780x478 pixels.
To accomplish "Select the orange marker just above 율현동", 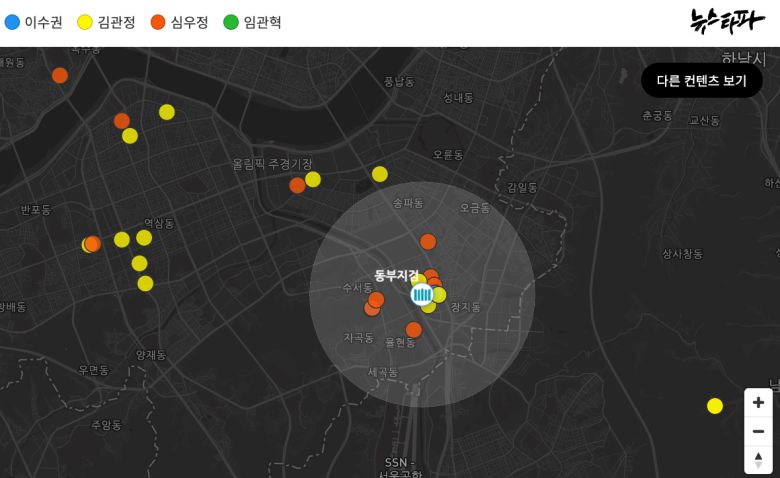I will click(414, 330).
